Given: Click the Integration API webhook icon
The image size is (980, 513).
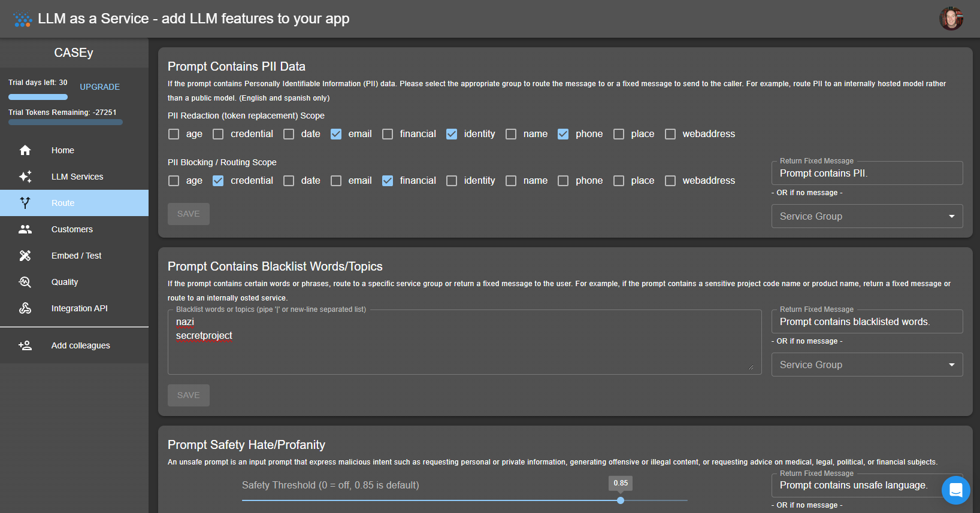Looking at the screenshot, I should click(25, 308).
